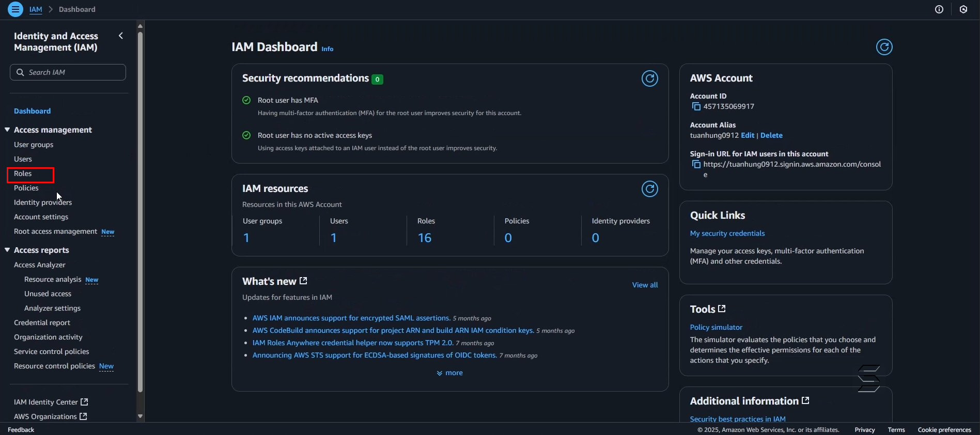
Task: Open Access Analyzer in sidebar
Action: coord(40,265)
